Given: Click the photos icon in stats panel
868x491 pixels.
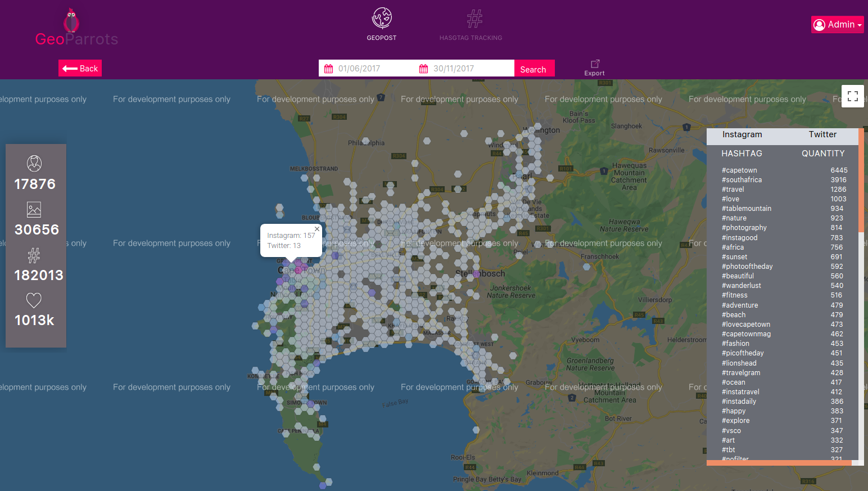Looking at the screenshot, I should click(34, 210).
